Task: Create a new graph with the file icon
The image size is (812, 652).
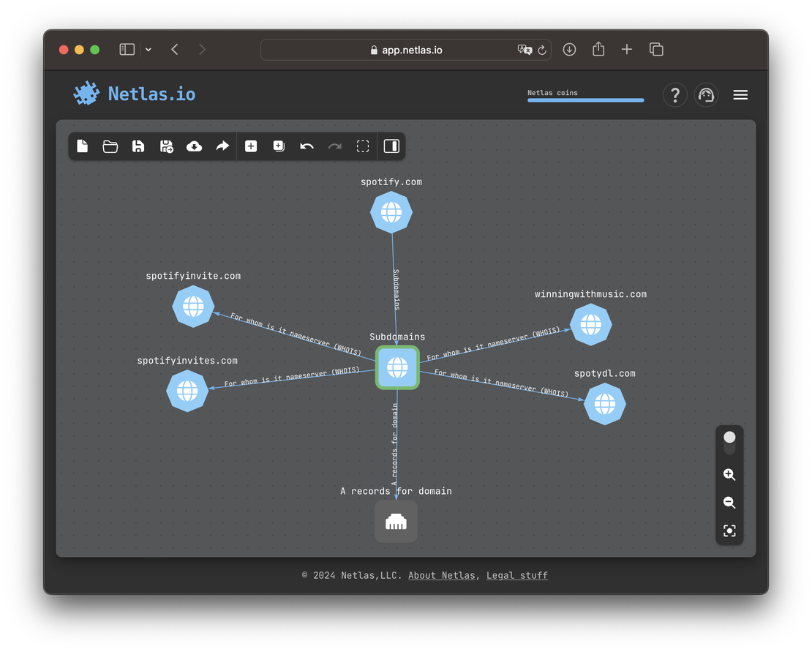Action: pos(83,146)
